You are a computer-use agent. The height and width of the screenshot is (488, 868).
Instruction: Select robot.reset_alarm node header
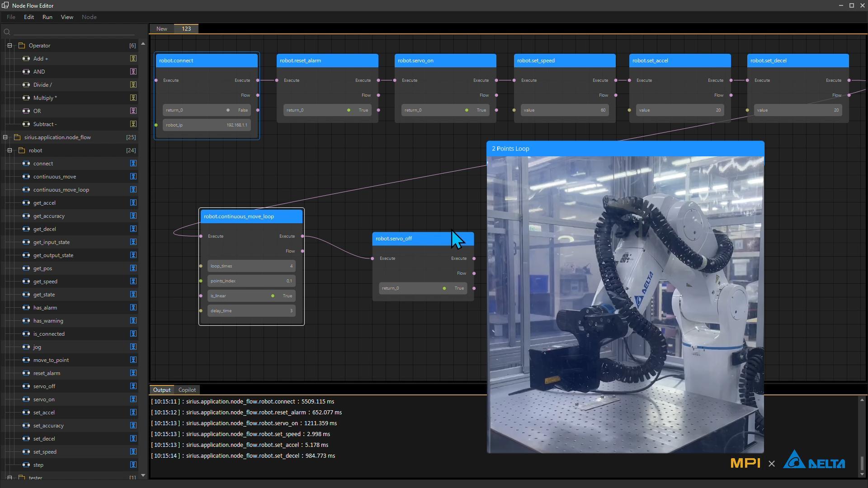coord(327,61)
